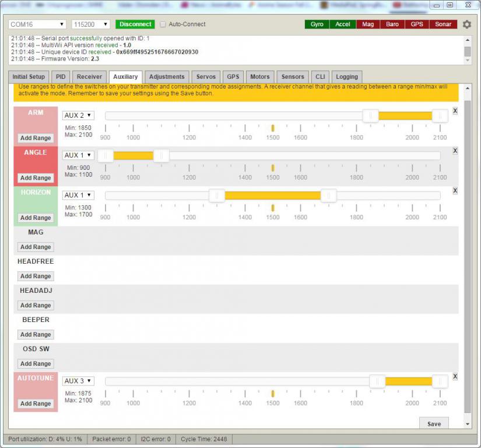Image resolution: width=481 pixels, height=448 pixels.
Task: Click the Baro sensor indicator
Action: click(391, 24)
